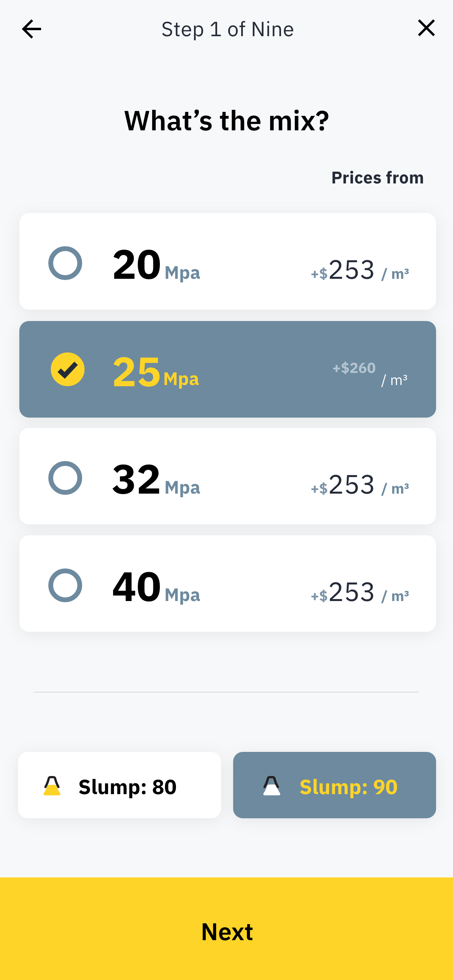Click the white slump cone icon
The width and height of the screenshot is (453, 980).
(272, 786)
